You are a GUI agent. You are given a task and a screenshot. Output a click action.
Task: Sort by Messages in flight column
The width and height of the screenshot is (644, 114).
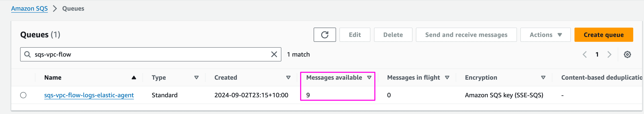click(x=447, y=78)
